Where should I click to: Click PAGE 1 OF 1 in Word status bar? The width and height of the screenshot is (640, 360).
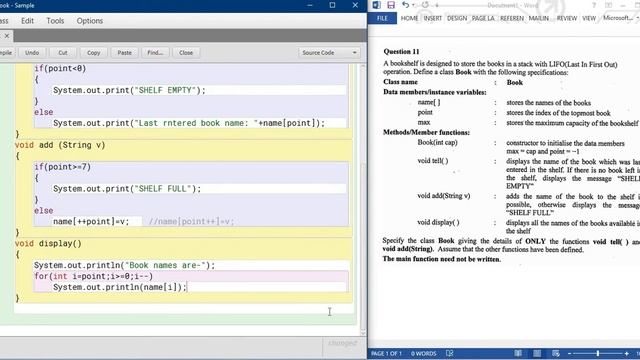386,353
